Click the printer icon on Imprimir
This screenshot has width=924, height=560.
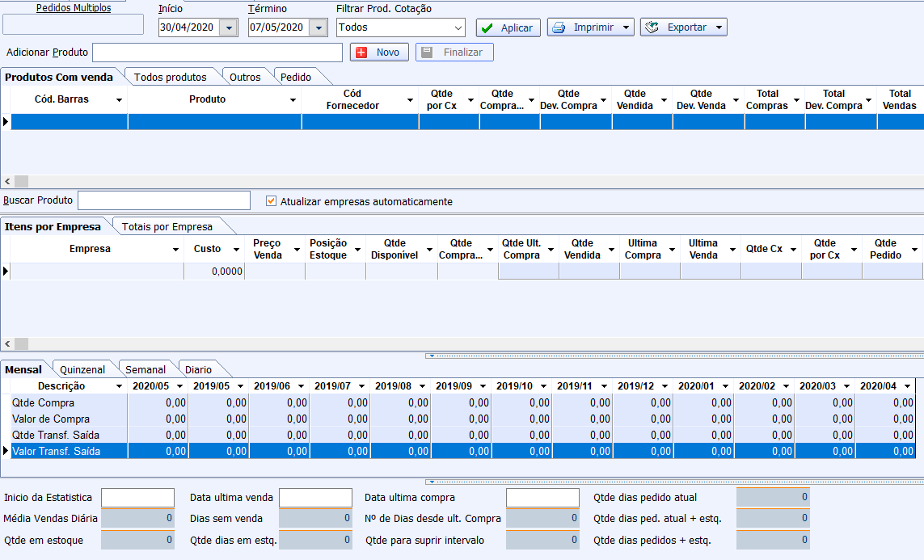point(559,27)
